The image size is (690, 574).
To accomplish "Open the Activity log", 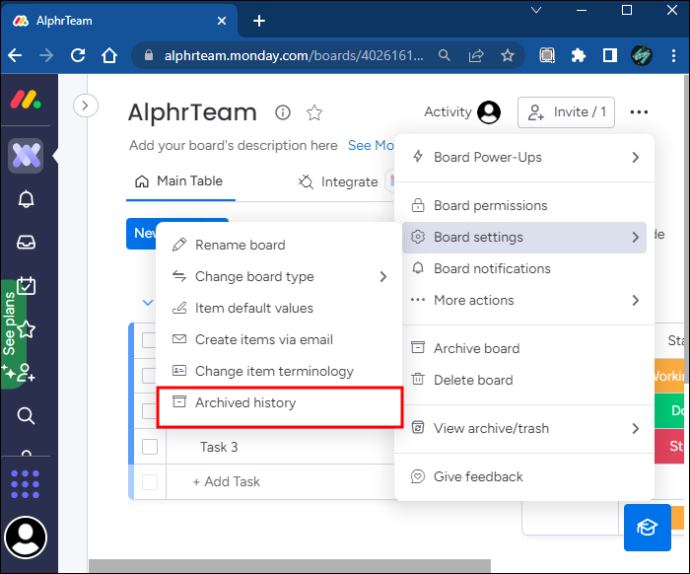I will click(x=462, y=112).
